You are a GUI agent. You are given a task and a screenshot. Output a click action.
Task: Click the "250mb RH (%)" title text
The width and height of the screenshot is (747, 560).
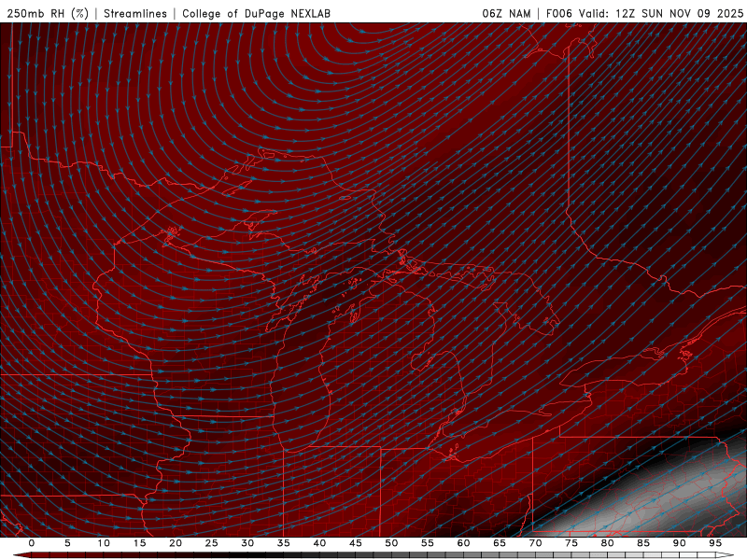(49, 13)
